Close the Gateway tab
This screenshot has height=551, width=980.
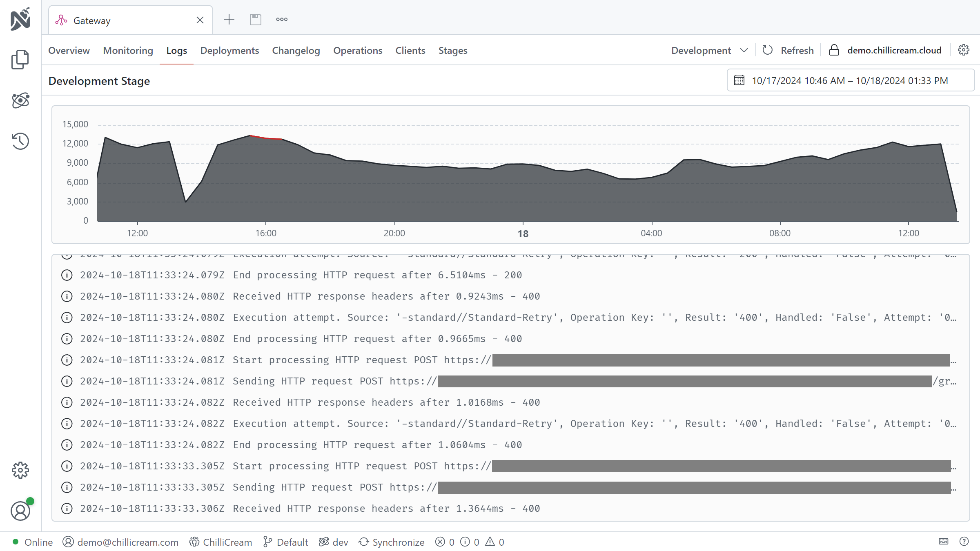(200, 20)
